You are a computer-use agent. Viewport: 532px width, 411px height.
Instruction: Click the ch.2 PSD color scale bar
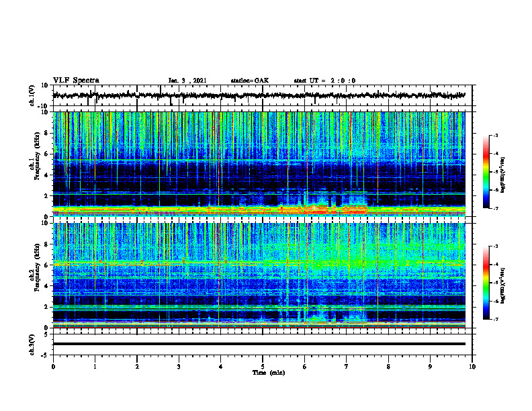pyautogui.click(x=486, y=283)
